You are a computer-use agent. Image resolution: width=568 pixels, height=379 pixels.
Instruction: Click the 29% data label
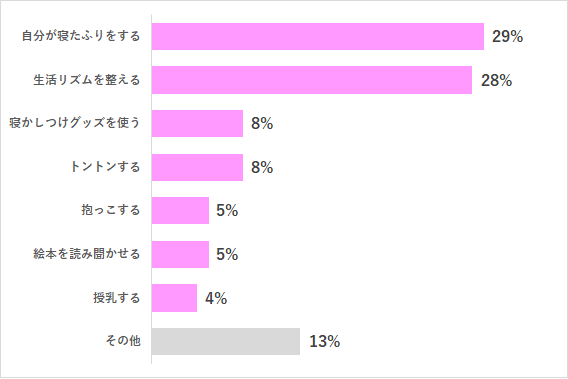[x=507, y=37]
